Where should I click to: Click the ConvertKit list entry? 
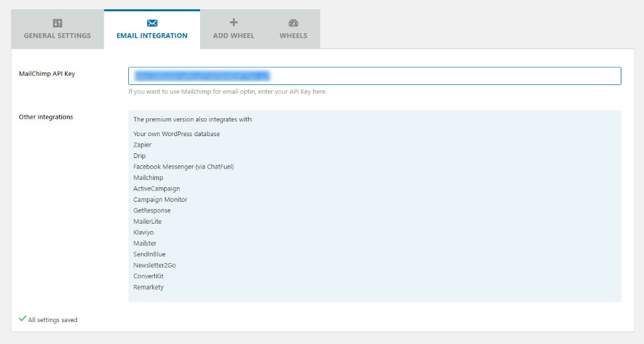pos(148,276)
